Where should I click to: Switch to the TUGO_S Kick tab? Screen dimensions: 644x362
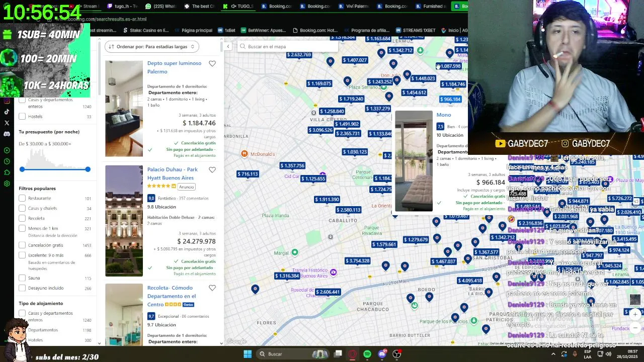238,7
